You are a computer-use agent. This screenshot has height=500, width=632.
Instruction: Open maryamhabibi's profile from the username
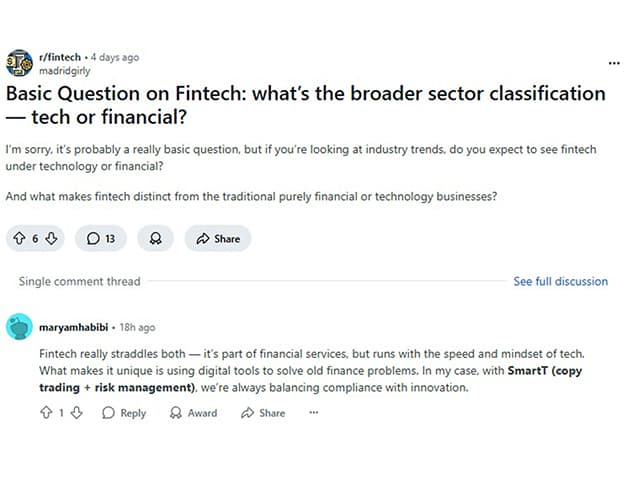[x=73, y=327]
